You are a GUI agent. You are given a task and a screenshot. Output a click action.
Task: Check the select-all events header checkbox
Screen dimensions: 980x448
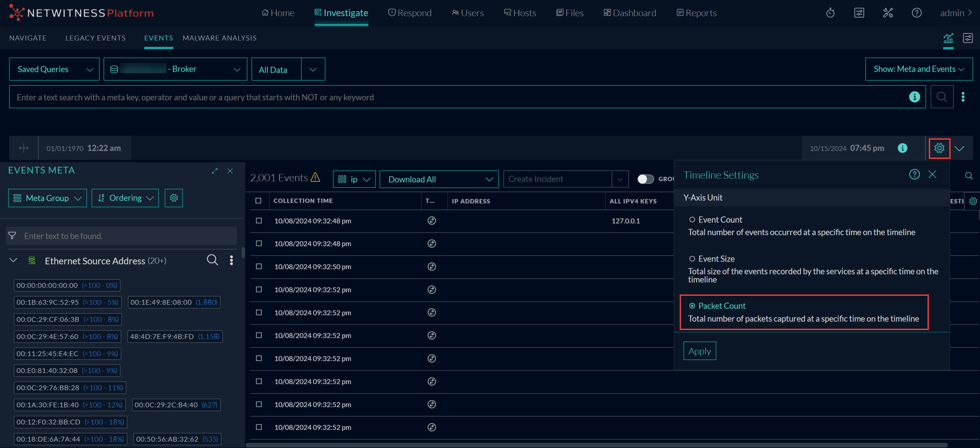pos(258,201)
